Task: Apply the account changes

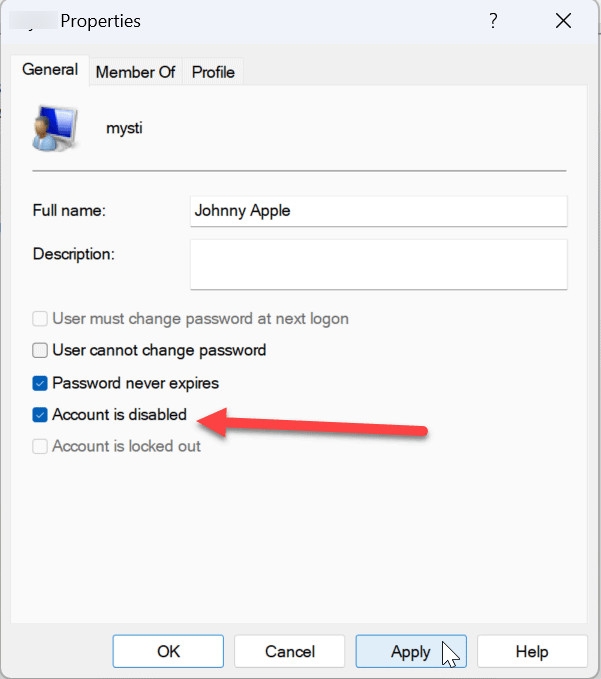Action: (x=411, y=651)
